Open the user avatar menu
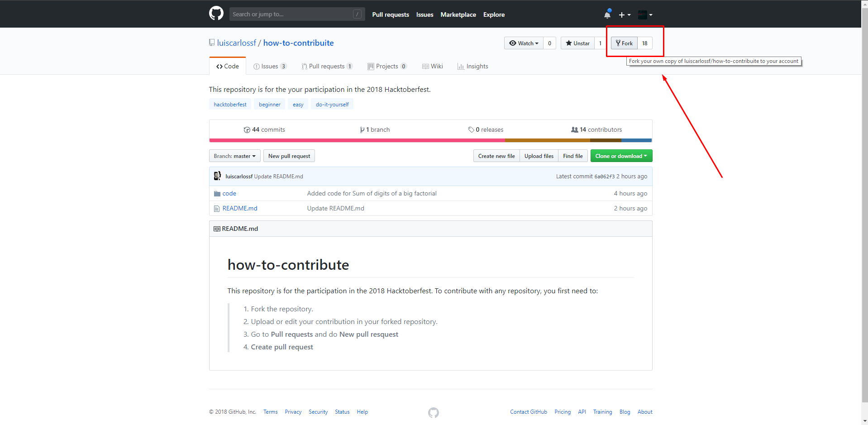Image resolution: width=868 pixels, height=425 pixels. [645, 15]
